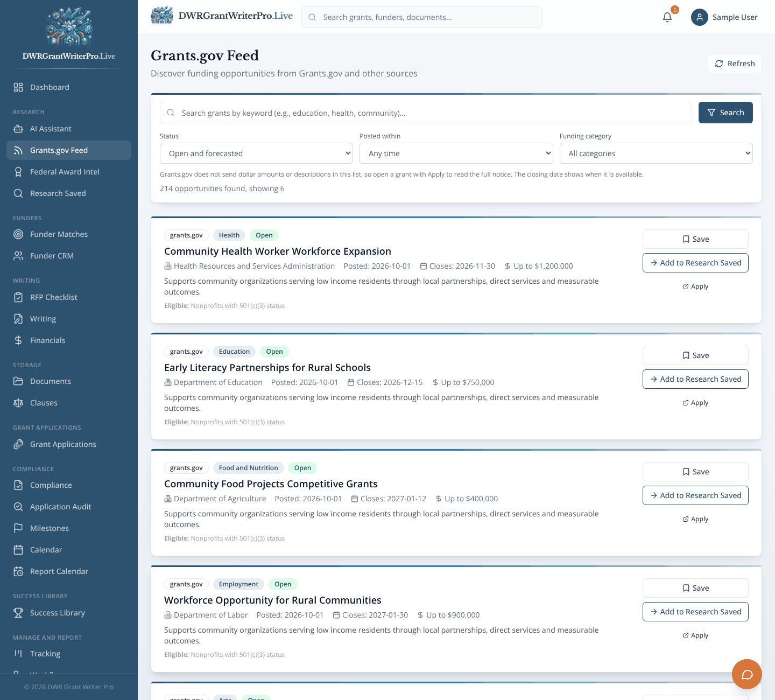
Task: Open Documents in the sidebar
Action: click(x=69, y=381)
